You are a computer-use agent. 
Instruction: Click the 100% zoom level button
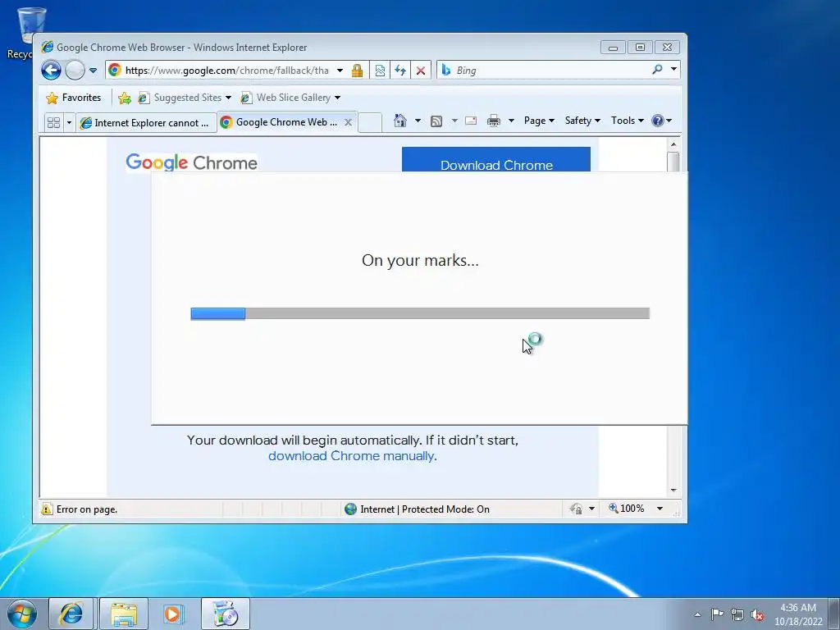[627, 509]
